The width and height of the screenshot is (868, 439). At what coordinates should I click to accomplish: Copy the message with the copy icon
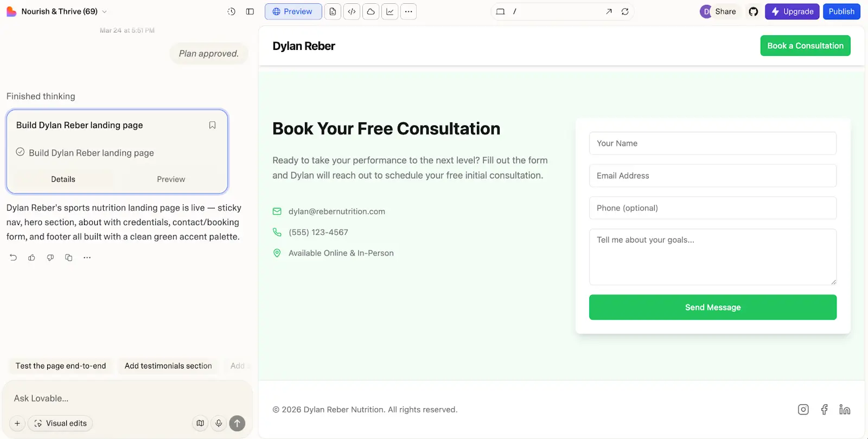(69, 258)
